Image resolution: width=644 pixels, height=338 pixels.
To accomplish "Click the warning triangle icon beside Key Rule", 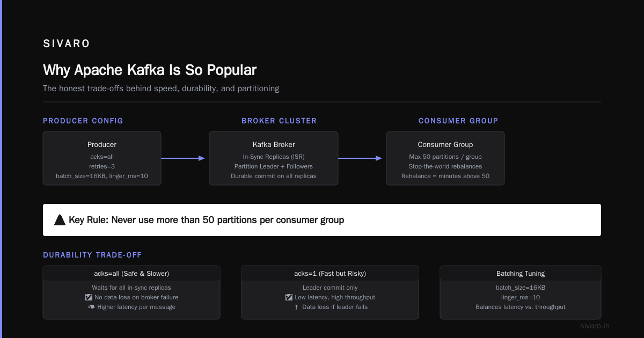I will click(x=60, y=219).
